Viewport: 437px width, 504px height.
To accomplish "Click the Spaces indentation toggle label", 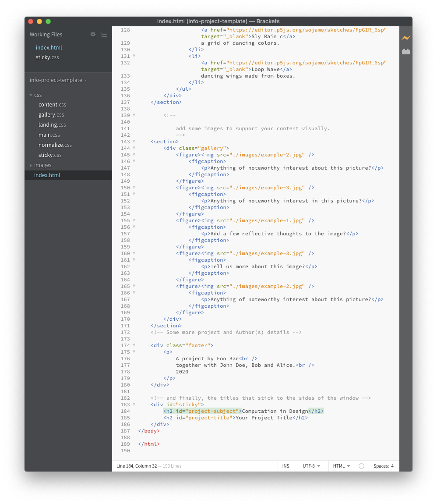I will 381,466.
